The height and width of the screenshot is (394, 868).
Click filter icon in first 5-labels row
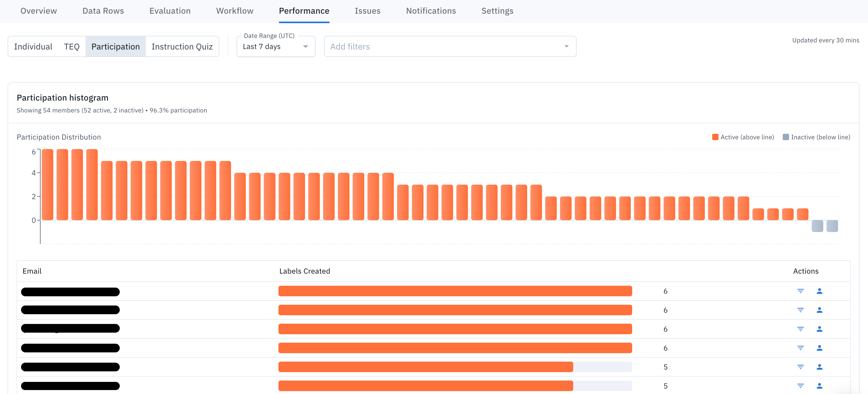point(801,367)
